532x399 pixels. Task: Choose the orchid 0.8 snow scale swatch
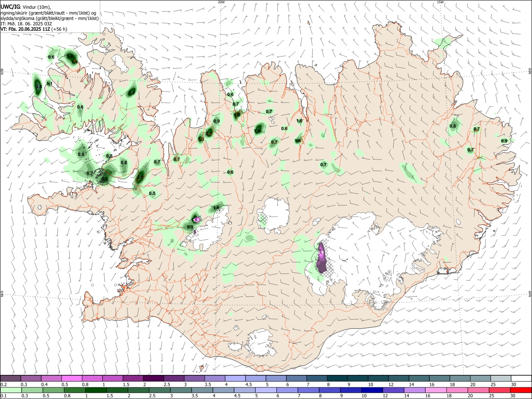point(92,379)
